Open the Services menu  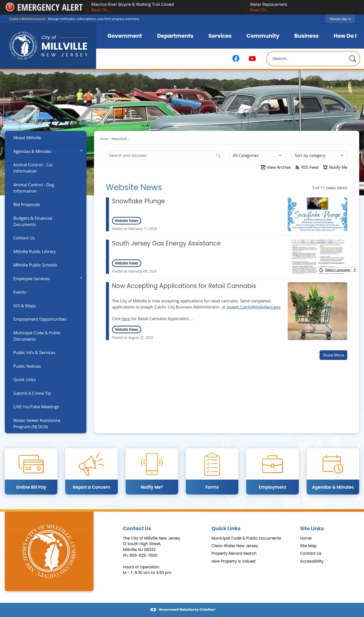click(220, 36)
